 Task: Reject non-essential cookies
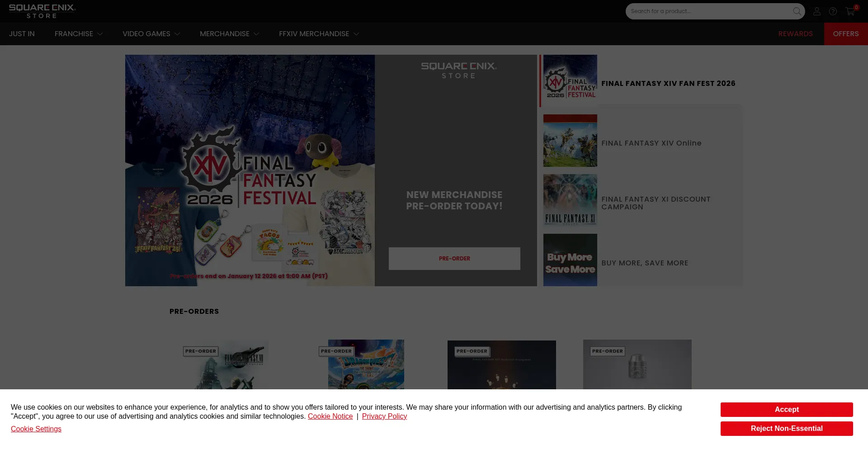tap(787, 429)
